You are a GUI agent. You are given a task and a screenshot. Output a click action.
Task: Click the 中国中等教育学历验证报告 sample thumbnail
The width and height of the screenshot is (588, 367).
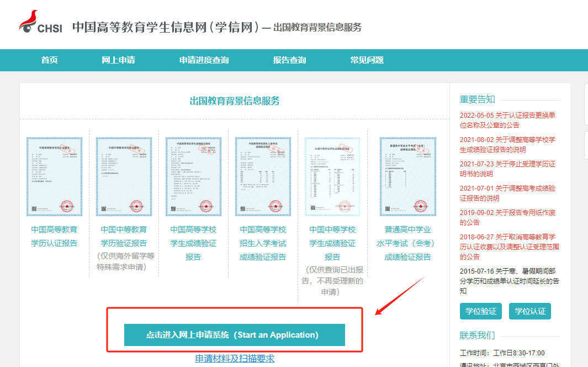tap(124, 177)
